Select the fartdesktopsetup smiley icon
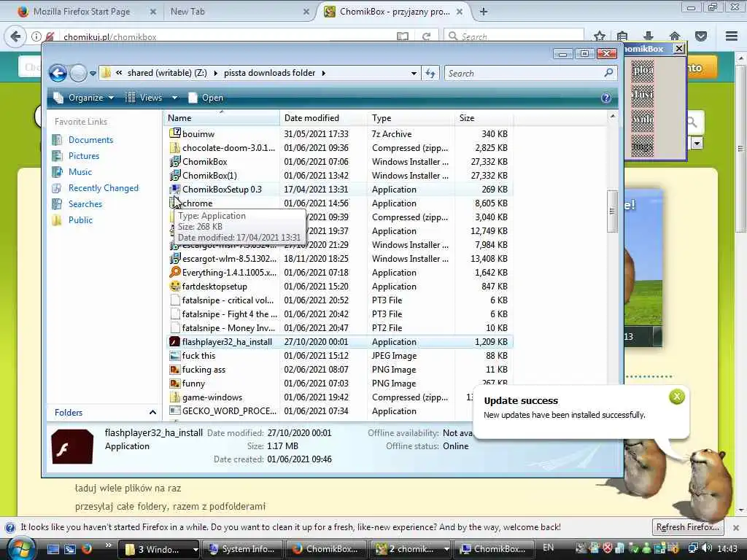 (175, 286)
